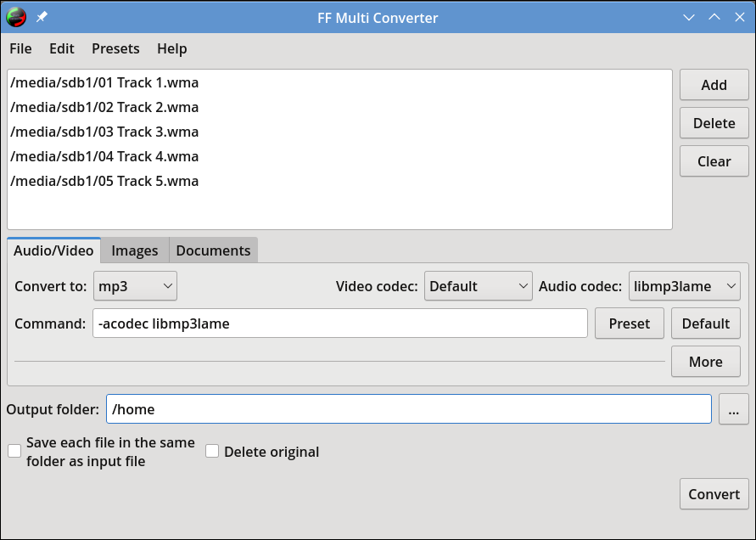Open the Video codec dropdown
The width and height of the screenshot is (756, 540).
point(478,285)
